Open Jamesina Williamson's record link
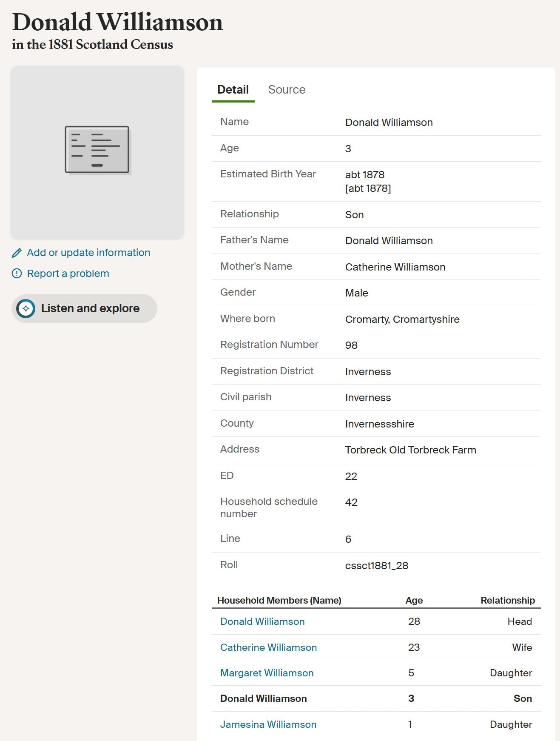560x741 pixels. coord(268,724)
